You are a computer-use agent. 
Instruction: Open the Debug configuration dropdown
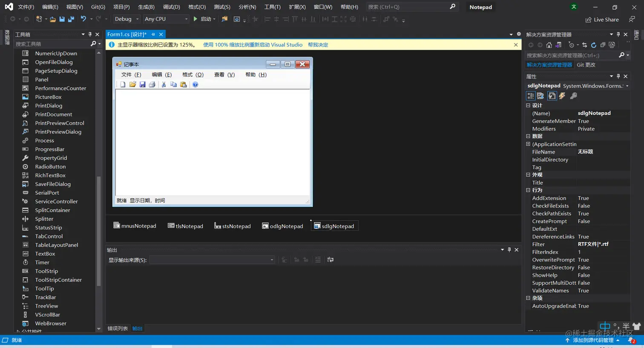pyautogui.click(x=126, y=19)
